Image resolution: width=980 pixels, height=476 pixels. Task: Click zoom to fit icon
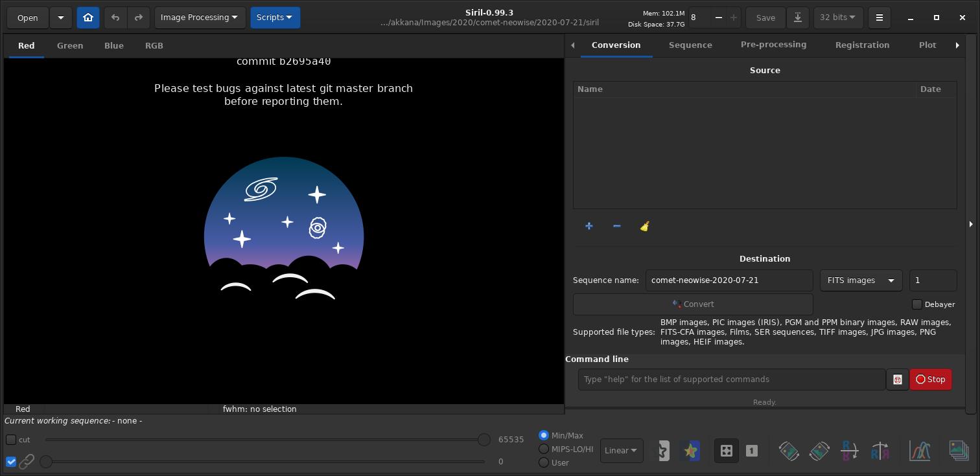pyautogui.click(x=726, y=451)
